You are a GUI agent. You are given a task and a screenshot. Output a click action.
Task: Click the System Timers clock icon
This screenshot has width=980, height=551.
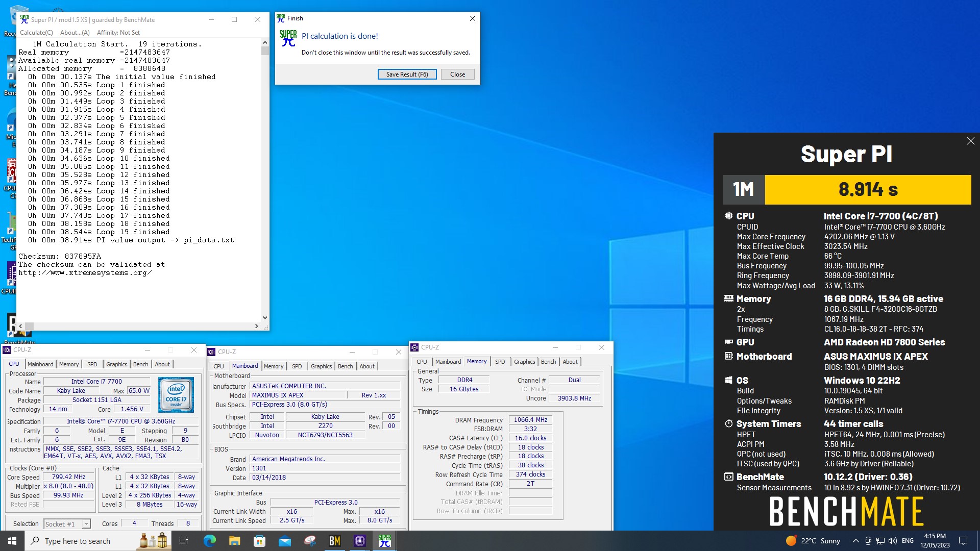[728, 423]
